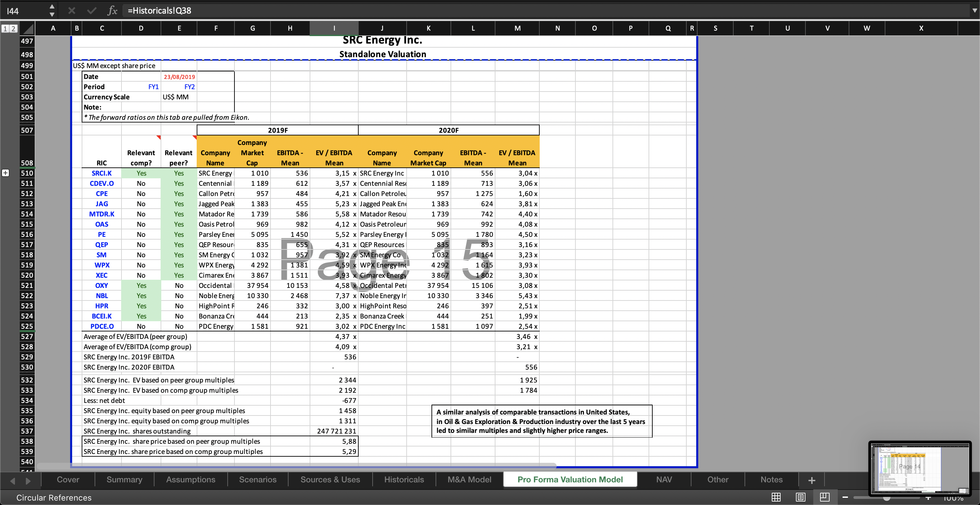The image size is (980, 505).
Task: Open the Sources & Uses tab
Action: pos(330,479)
